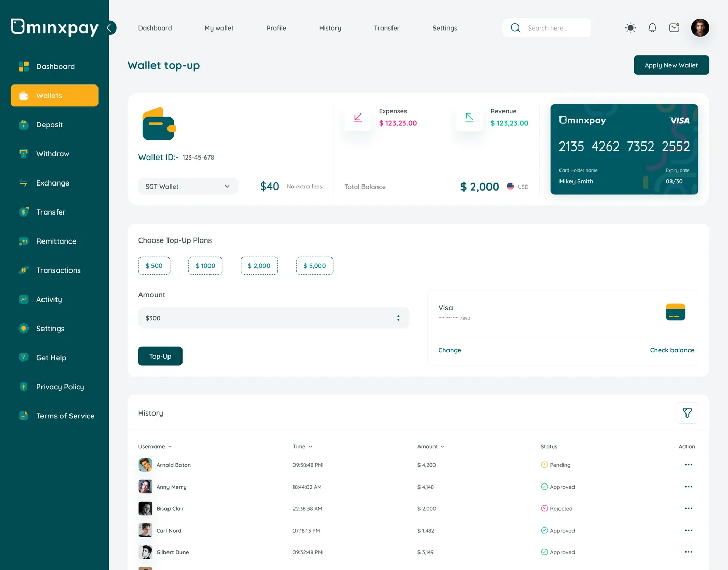Click the minxpay logo
728x570 pixels.
(54, 27)
